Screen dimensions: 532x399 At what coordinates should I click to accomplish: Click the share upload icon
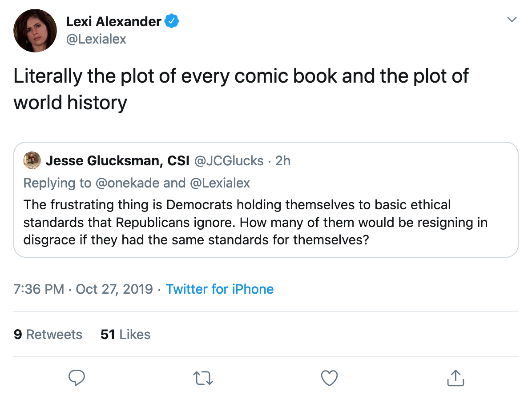[x=455, y=378]
